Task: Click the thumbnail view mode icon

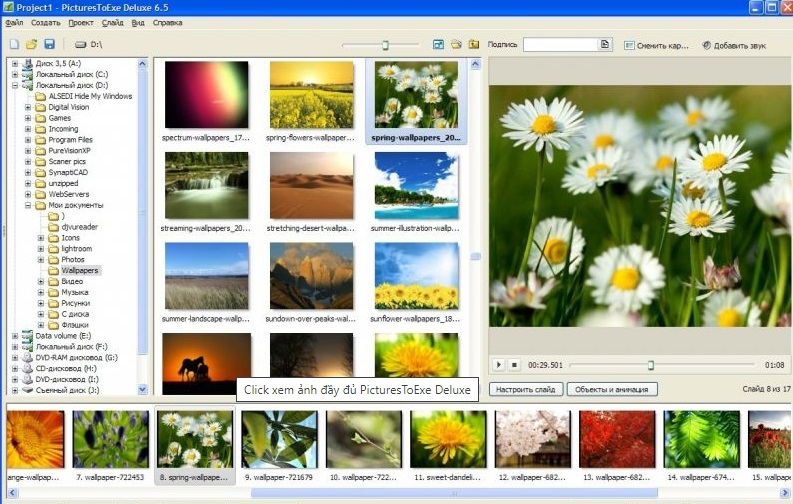Action: (438, 44)
